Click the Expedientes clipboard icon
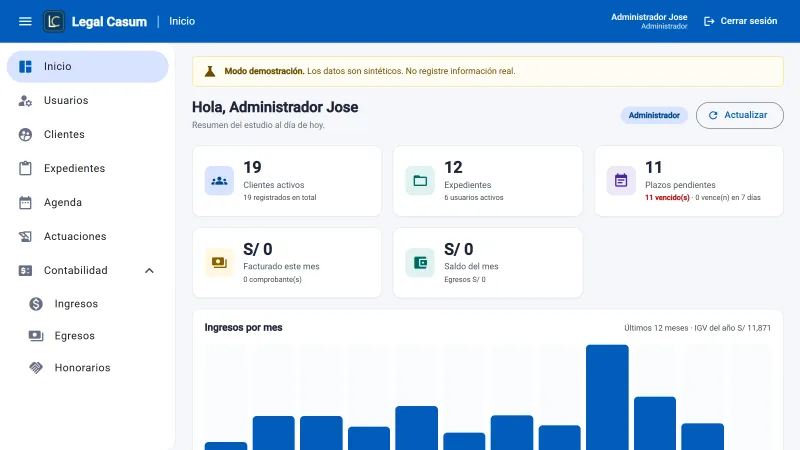Viewport: 800px width, 450px height. 25,168
